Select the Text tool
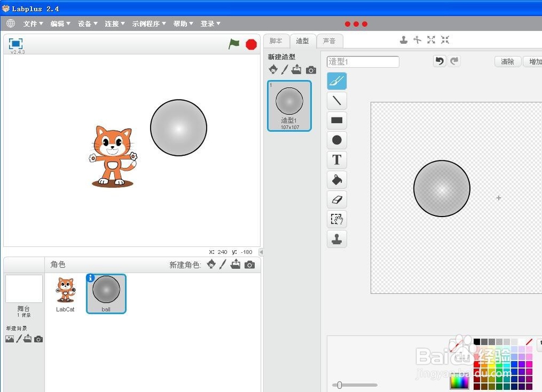The width and height of the screenshot is (542, 392). tap(337, 160)
